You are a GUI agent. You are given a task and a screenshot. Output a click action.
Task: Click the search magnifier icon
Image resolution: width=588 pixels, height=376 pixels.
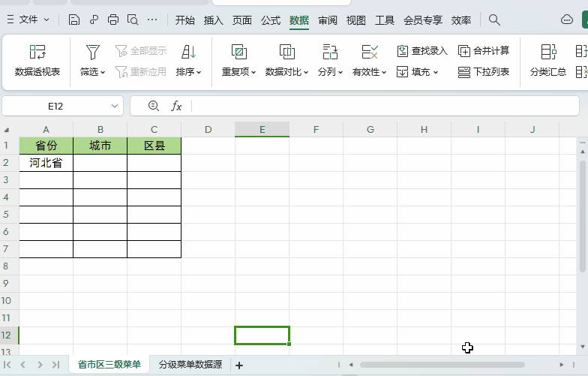point(494,20)
